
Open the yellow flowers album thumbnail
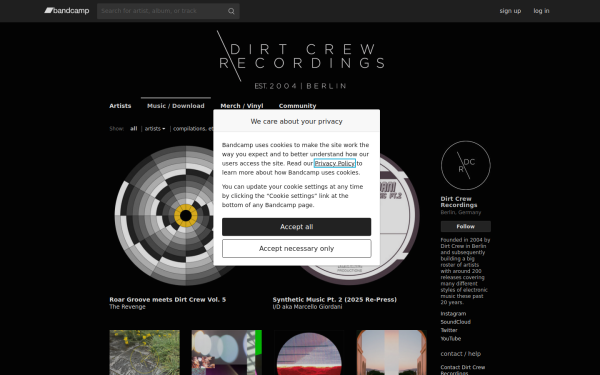click(x=144, y=352)
